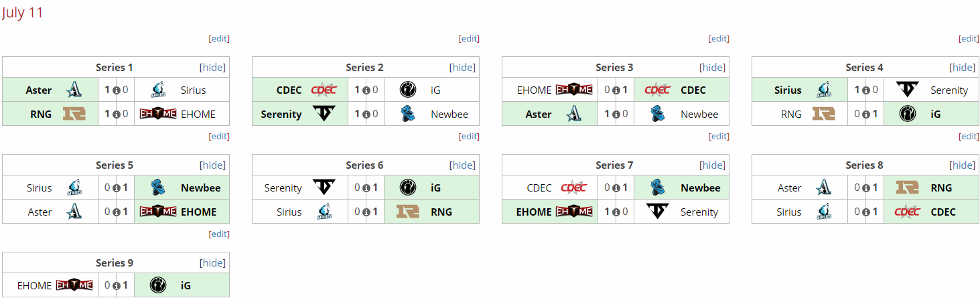Click the edit link above Series 8
Screen dimensions: 980x298
969,136
